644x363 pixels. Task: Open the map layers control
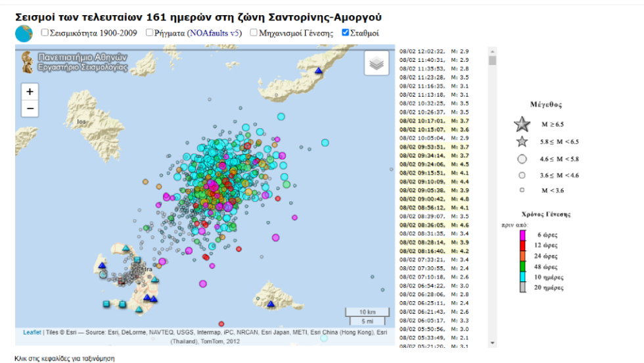click(x=376, y=63)
